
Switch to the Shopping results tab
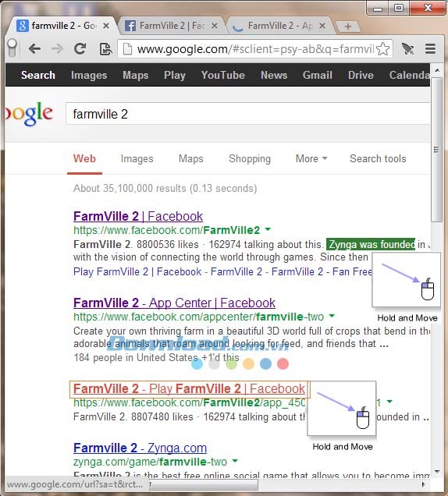250,159
